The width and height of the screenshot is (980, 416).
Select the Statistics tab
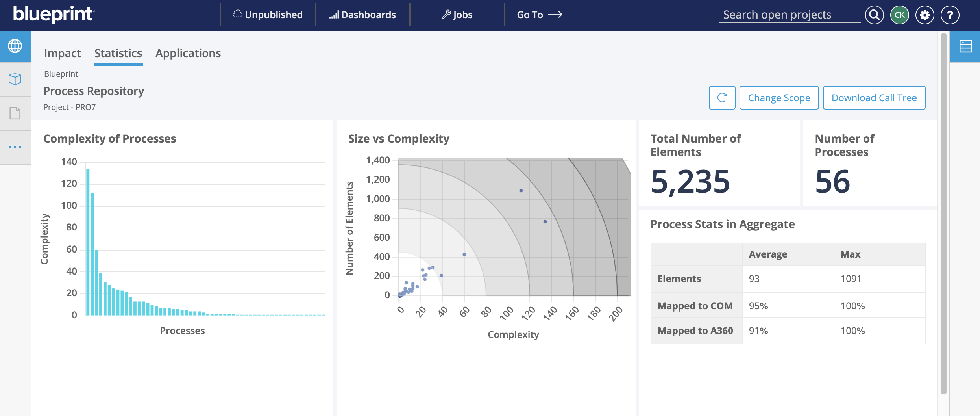click(x=118, y=53)
